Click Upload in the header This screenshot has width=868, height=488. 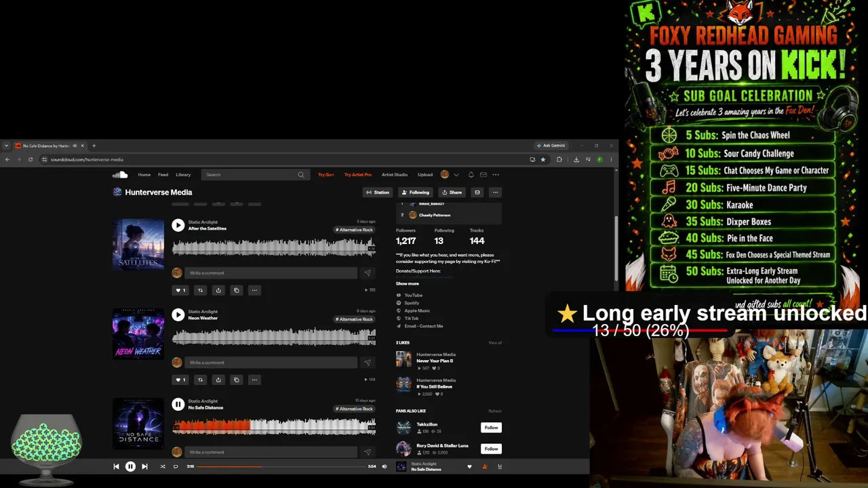425,175
